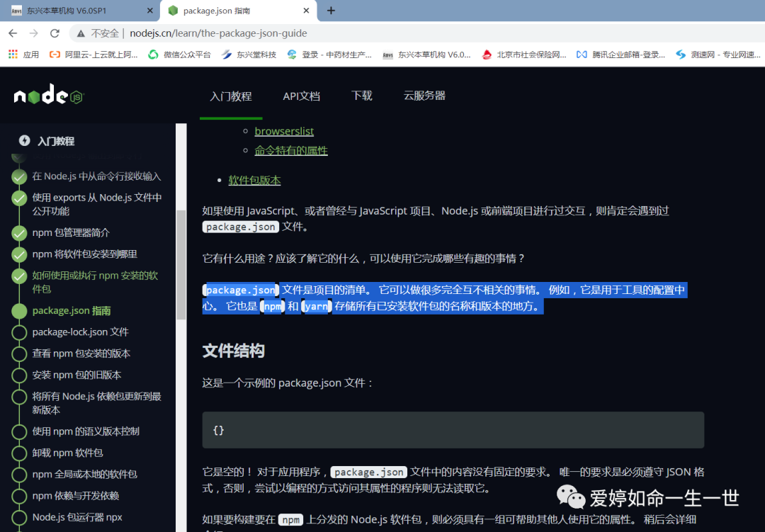The width and height of the screenshot is (765, 532).
Task: Click the browser forward arrow
Action: click(34, 33)
